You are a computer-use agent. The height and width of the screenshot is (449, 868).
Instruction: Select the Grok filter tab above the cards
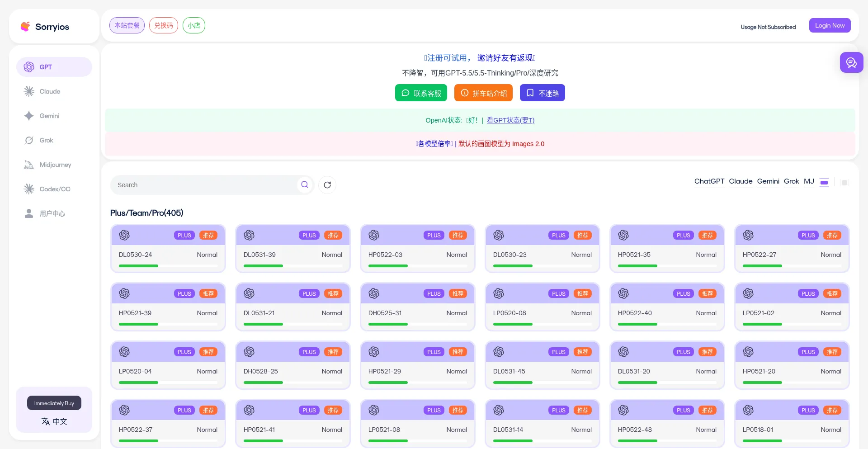(x=792, y=181)
